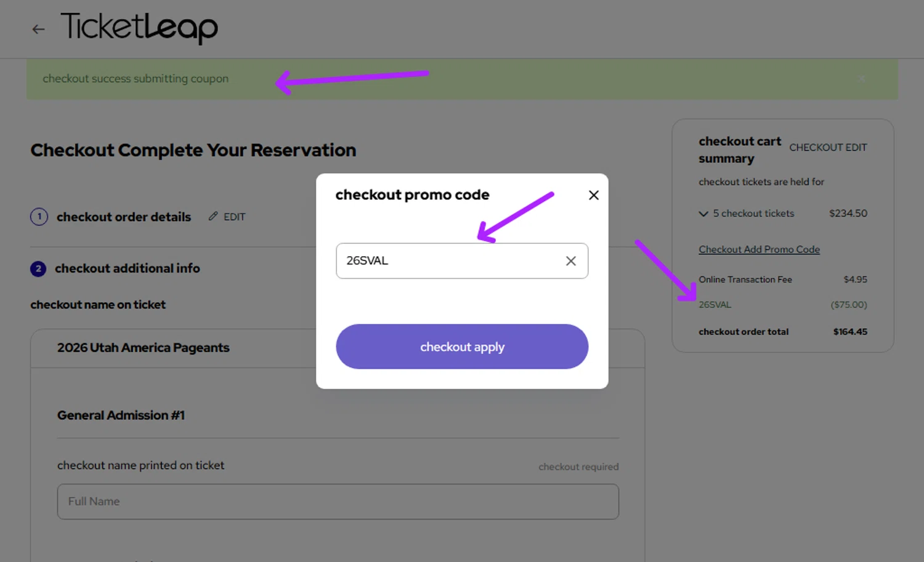
Task: Open CHECKOUT EDIT in cart summary
Action: pyautogui.click(x=828, y=148)
